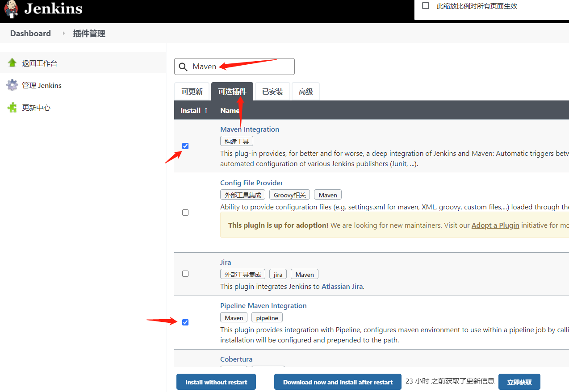Click the sort arrow beside the Install header

point(206,110)
